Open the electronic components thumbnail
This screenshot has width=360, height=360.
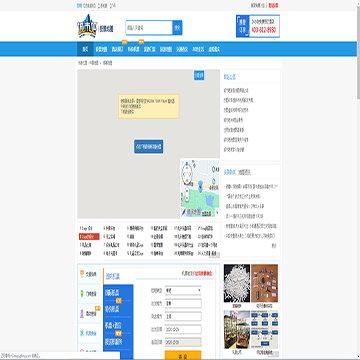pos(264,283)
